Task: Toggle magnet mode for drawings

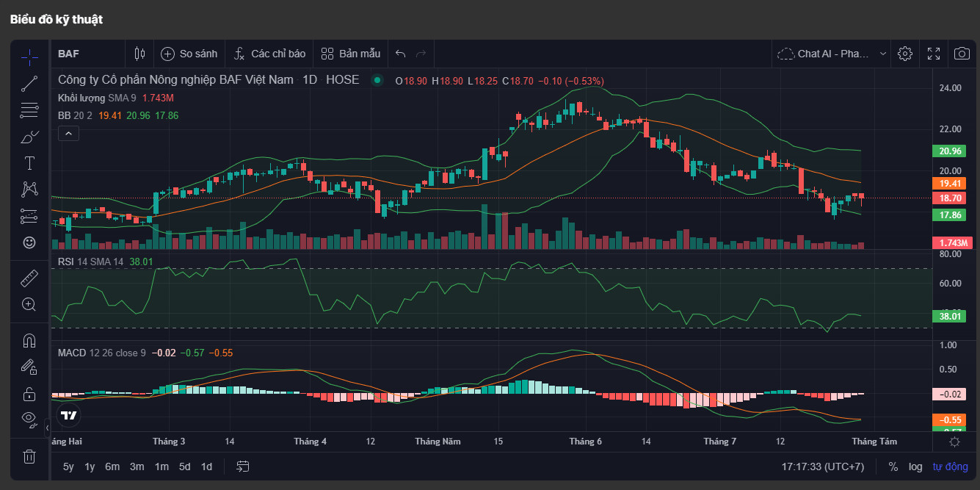Action: click(29, 340)
